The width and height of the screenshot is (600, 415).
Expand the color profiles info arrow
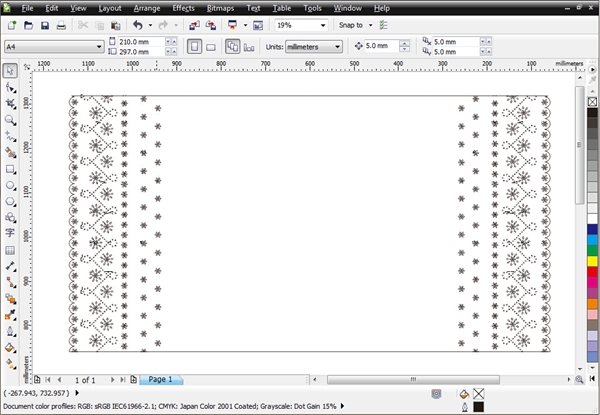coord(342,406)
